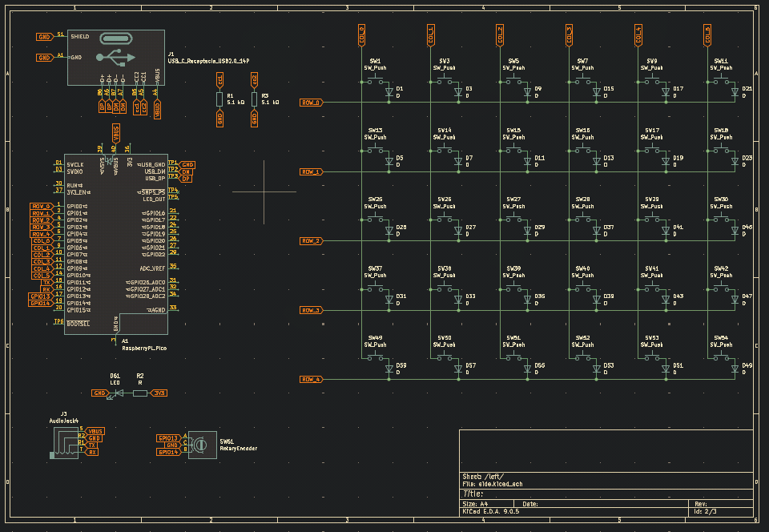Select the COL_5 label atop the matrix
This screenshot has height=532, width=769.
point(707,34)
